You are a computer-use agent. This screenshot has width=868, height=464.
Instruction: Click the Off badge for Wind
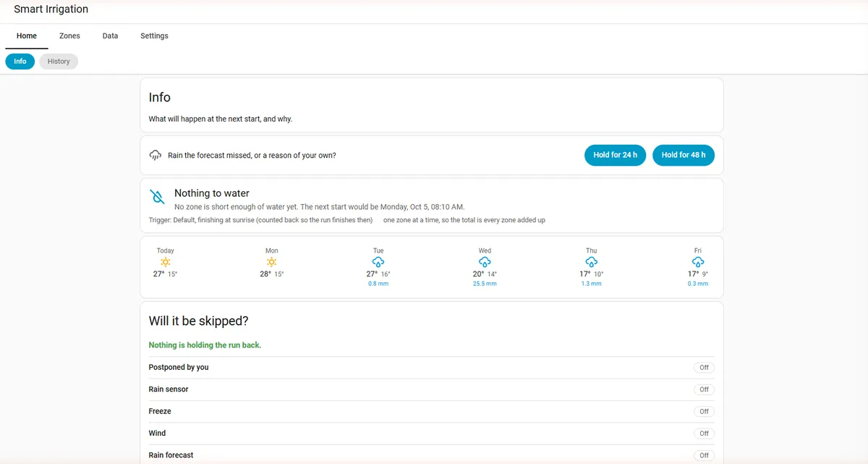point(704,434)
